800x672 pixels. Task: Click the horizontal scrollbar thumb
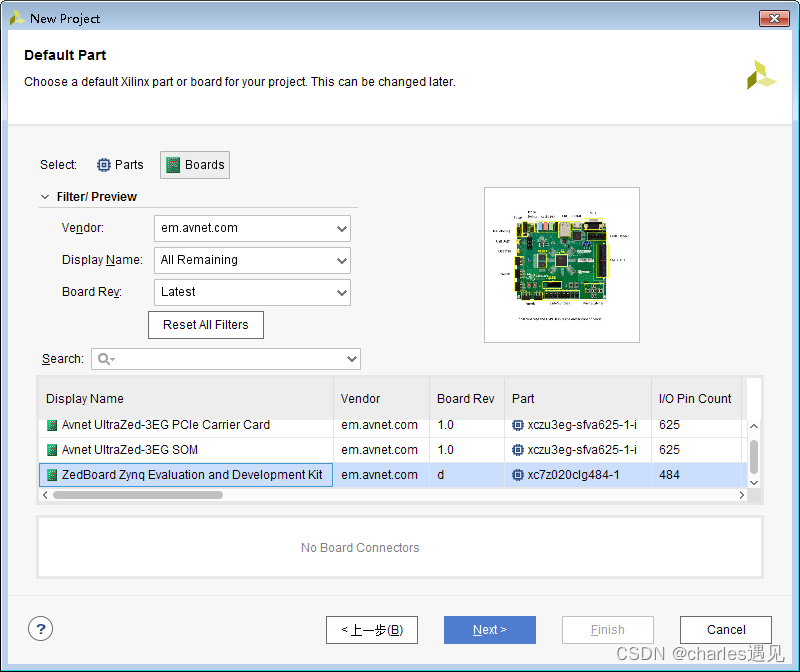(138, 495)
